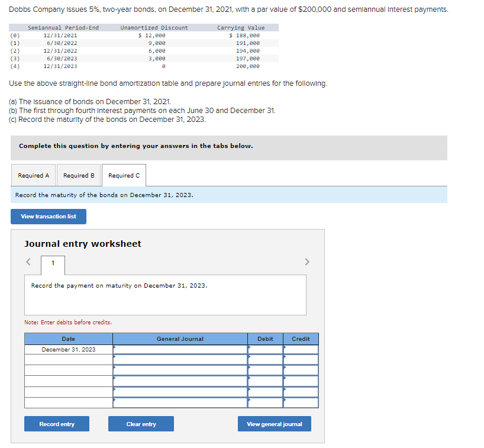Viewport: 484px width, 448px height.
Task: Click the Clear entry button
Action: [141, 424]
